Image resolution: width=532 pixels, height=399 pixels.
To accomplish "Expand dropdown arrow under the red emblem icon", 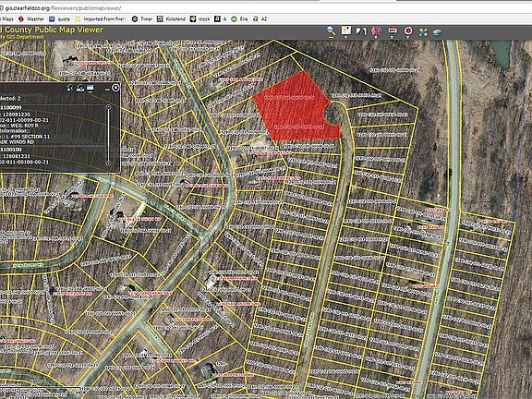I will tap(408, 37).
